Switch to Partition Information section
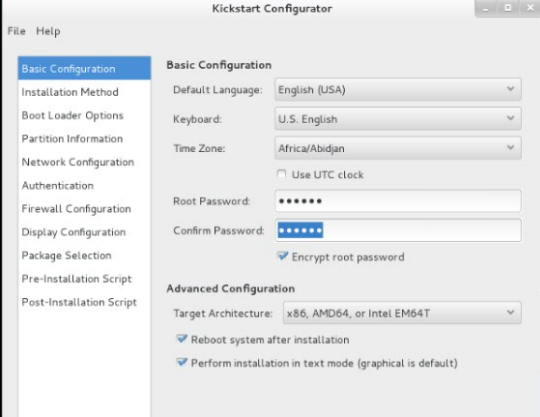This screenshot has height=417, width=540. pos(84,139)
